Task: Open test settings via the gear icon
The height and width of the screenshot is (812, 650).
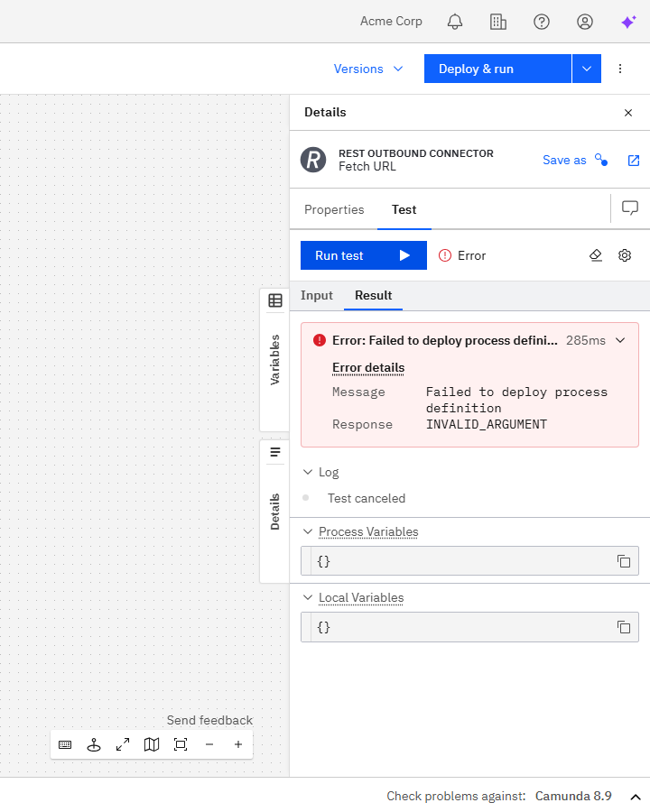Action: [625, 255]
